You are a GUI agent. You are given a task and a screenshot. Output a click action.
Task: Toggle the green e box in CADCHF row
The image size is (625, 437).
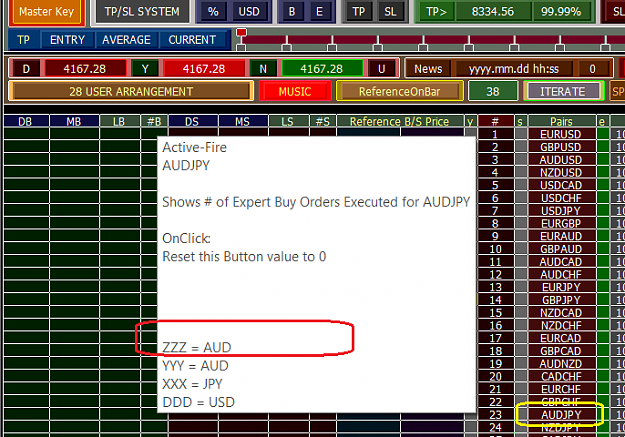click(x=603, y=376)
